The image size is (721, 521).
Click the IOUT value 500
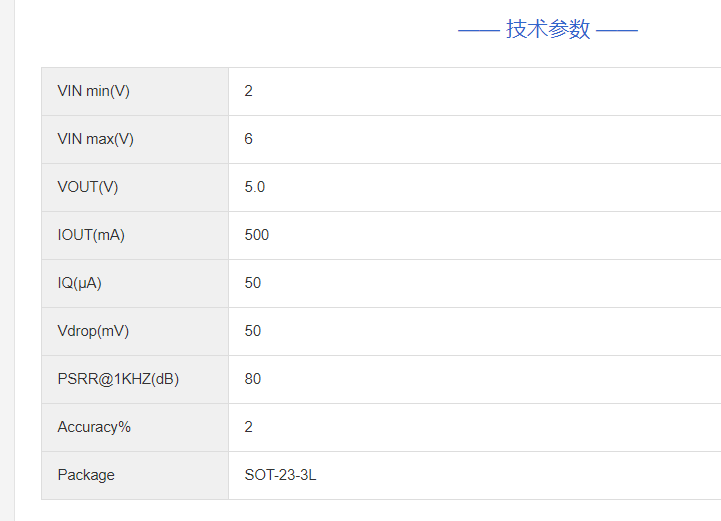[257, 235]
